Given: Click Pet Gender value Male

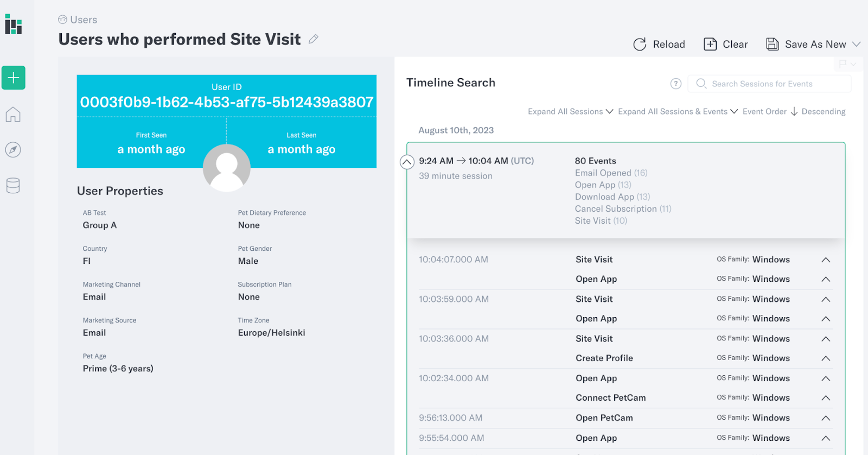Looking at the screenshot, I should click(248, 261).
